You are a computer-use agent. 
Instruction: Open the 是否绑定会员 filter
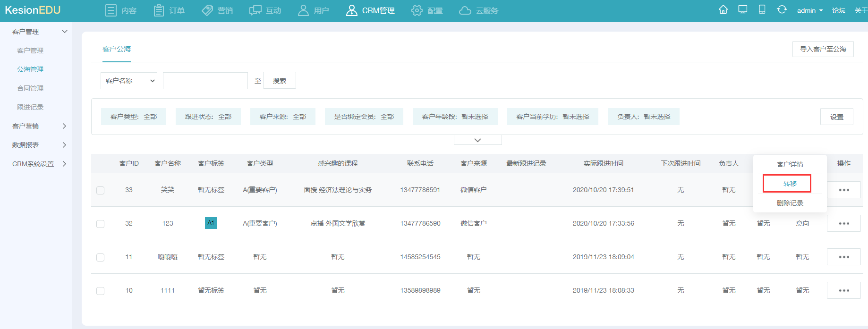tap(364, 117)
